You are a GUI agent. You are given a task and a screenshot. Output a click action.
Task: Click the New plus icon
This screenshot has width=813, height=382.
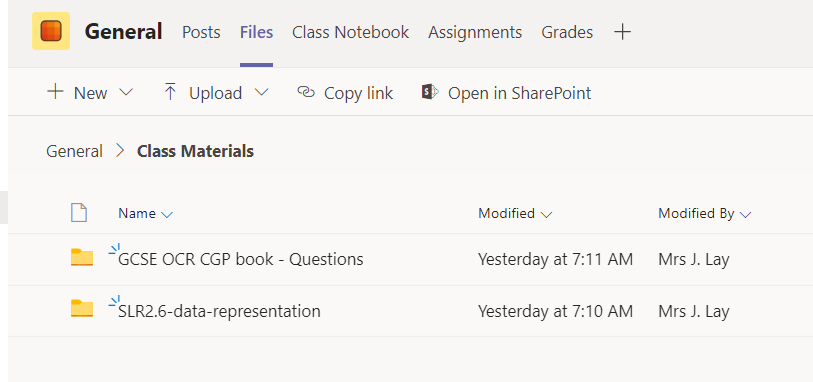55,92
